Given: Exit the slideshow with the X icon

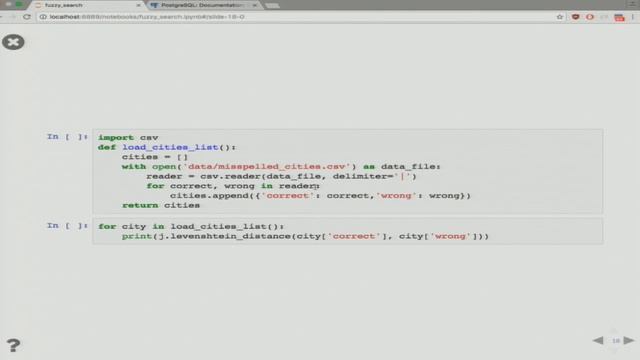Looking at the screenshot, I should point(13,42).
